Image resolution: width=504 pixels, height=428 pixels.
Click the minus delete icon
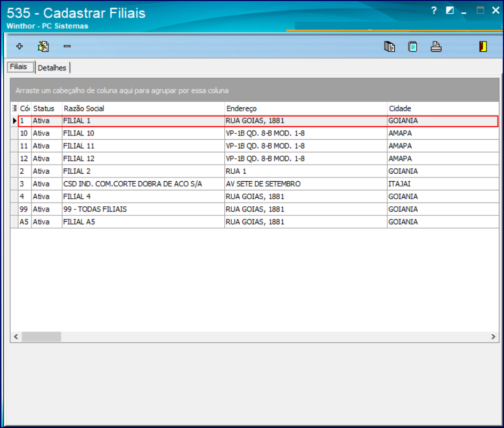(x=67, y=46)
